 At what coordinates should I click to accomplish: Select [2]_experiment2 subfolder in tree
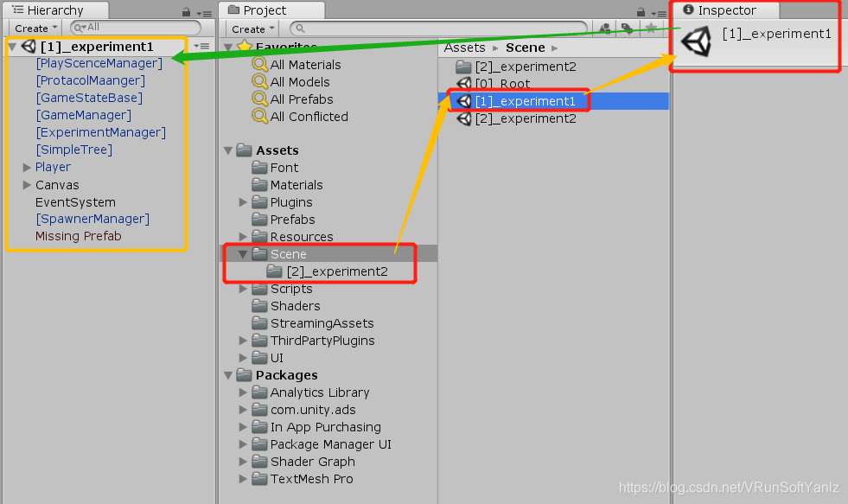pyautogui.click(x=337, y=271)
